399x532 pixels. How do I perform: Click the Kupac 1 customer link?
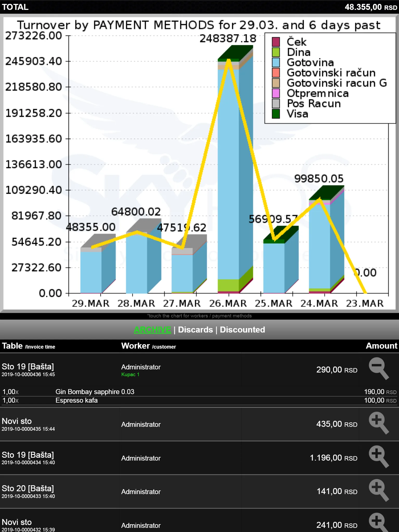tap(130, 374)
